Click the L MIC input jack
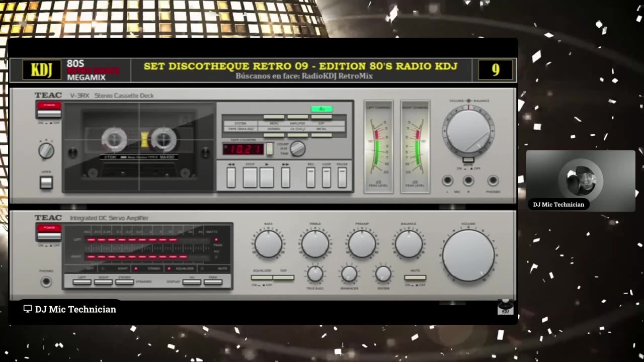644x362 pixels. click(447, 180)
